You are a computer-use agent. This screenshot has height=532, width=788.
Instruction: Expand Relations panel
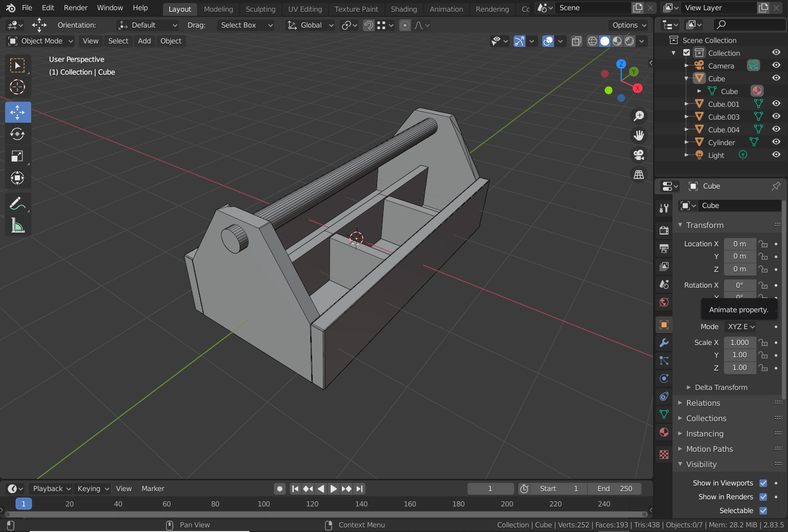[703, 403]
